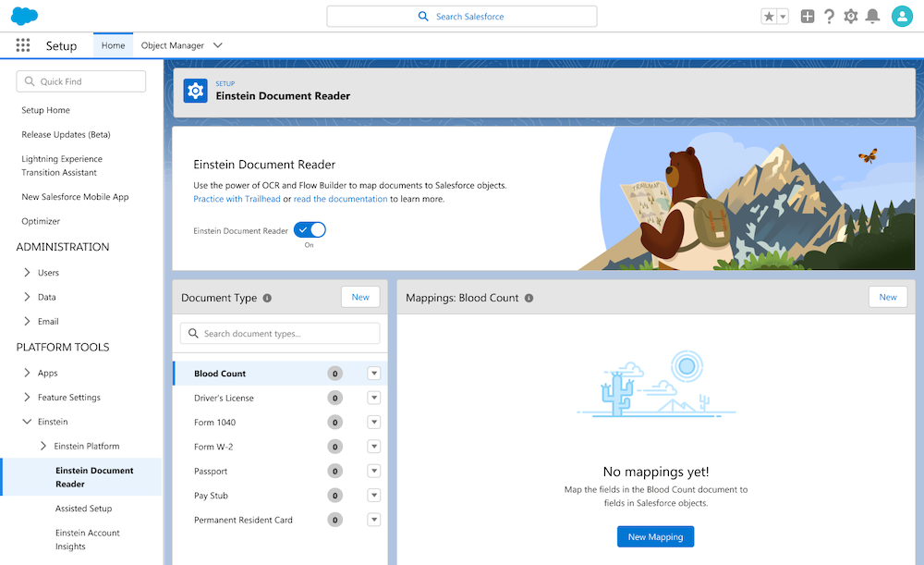Click the Favorites star icon
The image size is (924, 565).
[x=769, y=17]
